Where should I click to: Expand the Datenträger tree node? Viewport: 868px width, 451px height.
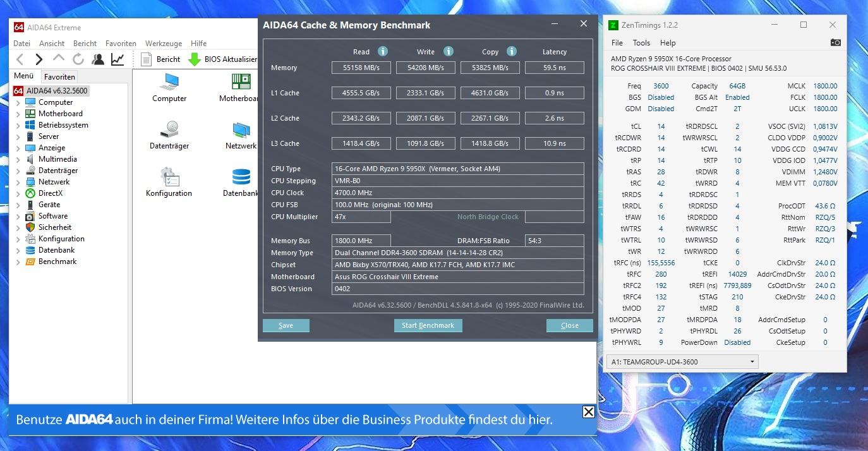click(18, 171)
